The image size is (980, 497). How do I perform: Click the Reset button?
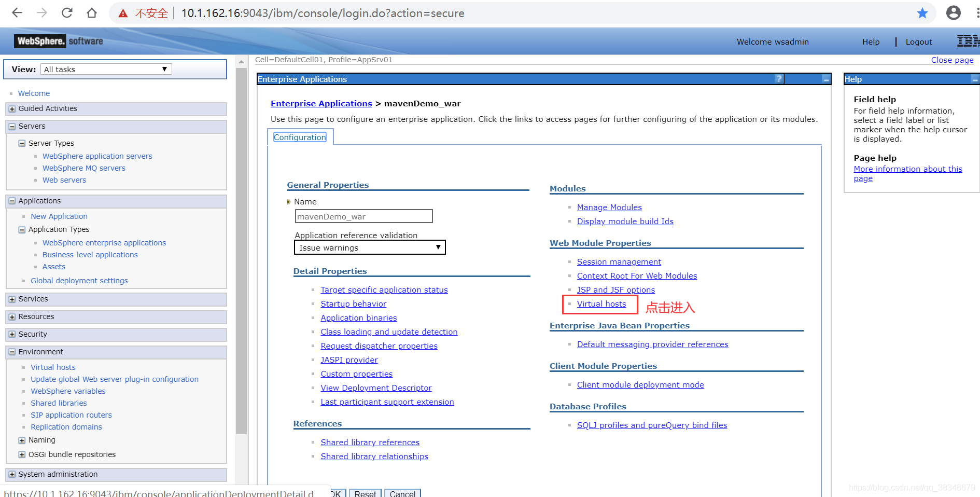click(x=365, y=493)
